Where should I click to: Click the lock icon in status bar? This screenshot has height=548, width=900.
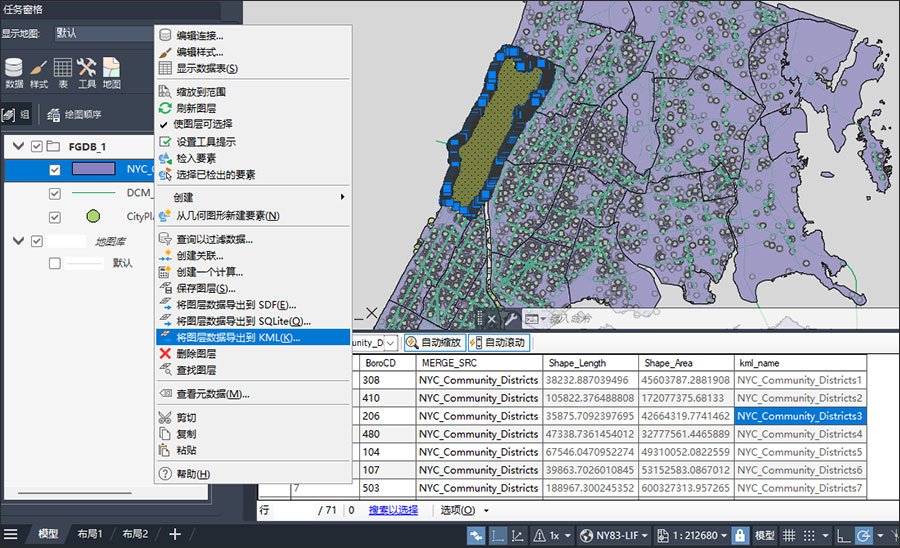tap(740, 535)
